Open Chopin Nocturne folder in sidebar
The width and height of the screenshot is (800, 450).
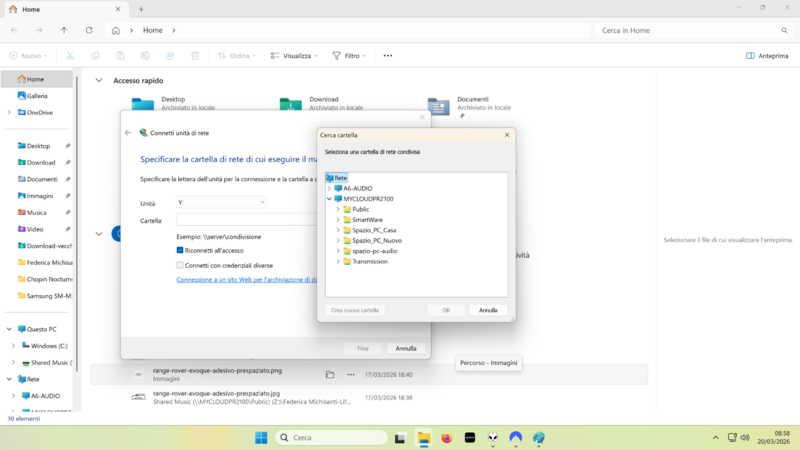pyautogui.click(x=45, y=279)
